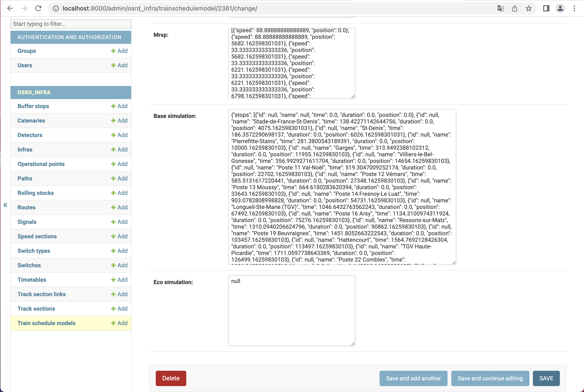Image resolution: width=584 pixels, height=392 pixels.
Task: Navigate to the Groups admin page
Action: click(26, 51)
